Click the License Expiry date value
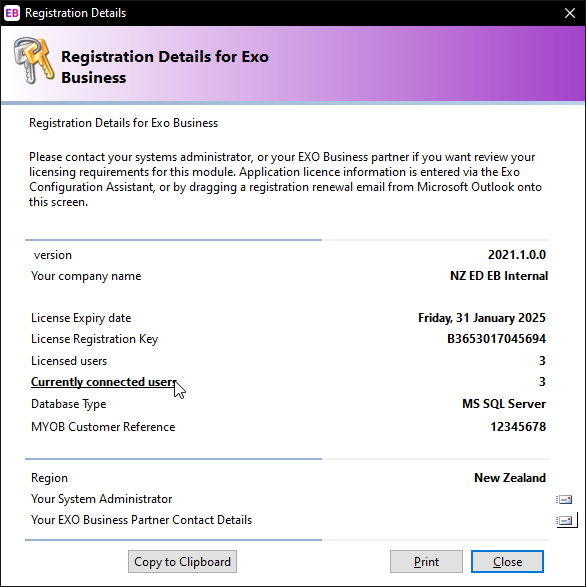This screenshot has width=586, height=587. point(482,318)
